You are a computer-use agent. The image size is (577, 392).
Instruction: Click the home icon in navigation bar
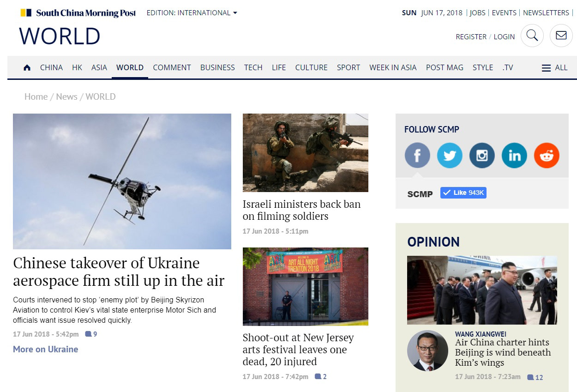click(27, 67)
